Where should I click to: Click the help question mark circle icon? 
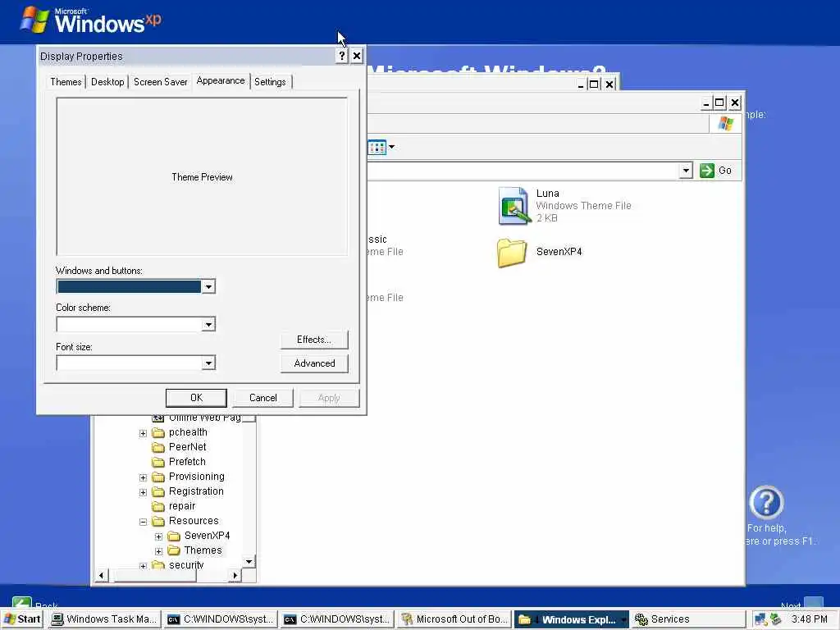[766, 503]
